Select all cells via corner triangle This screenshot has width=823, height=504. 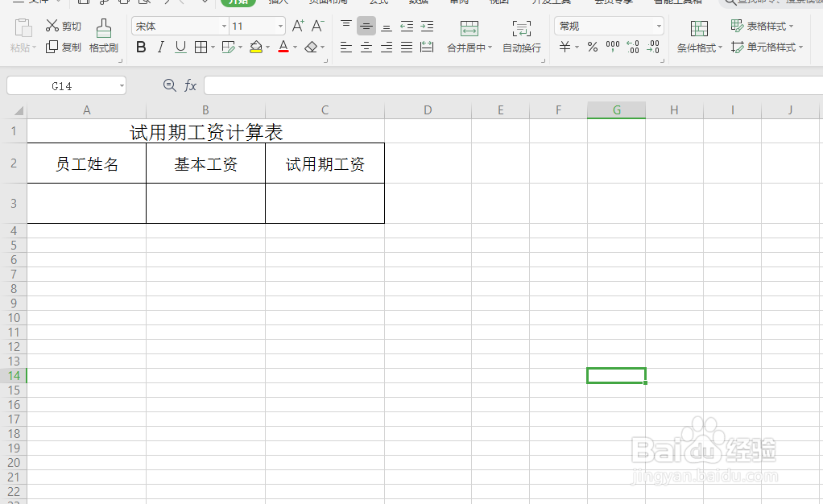coord(19,110)
